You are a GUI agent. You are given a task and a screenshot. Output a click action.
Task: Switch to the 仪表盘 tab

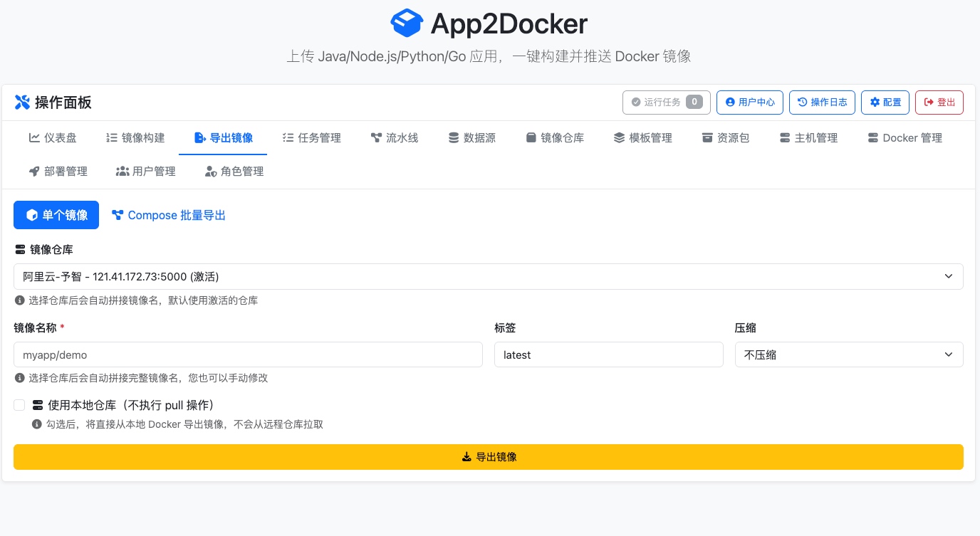(53, 138)
